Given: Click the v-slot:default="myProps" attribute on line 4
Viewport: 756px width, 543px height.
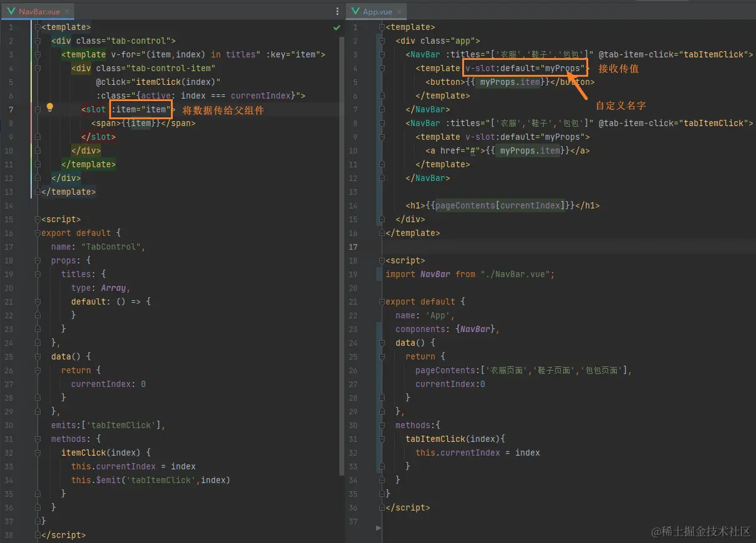Looking at the screenshot, I should pyautogui.click(x=526, y=69).
